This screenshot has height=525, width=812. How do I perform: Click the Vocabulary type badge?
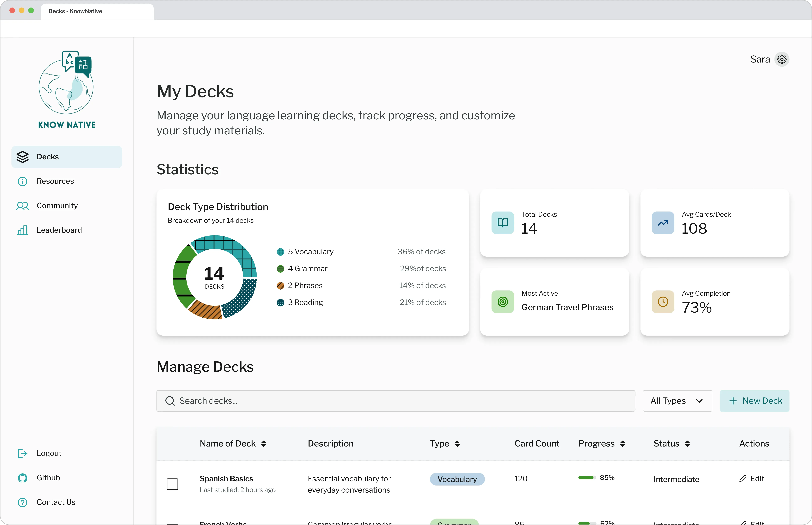pos(457,479)
